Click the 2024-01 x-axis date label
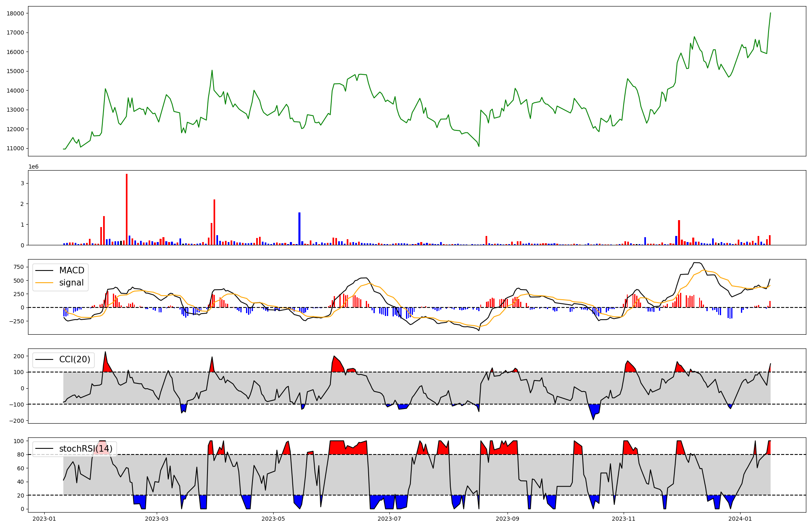The width and height of the screenshot is (812, 528). (740, 519)
